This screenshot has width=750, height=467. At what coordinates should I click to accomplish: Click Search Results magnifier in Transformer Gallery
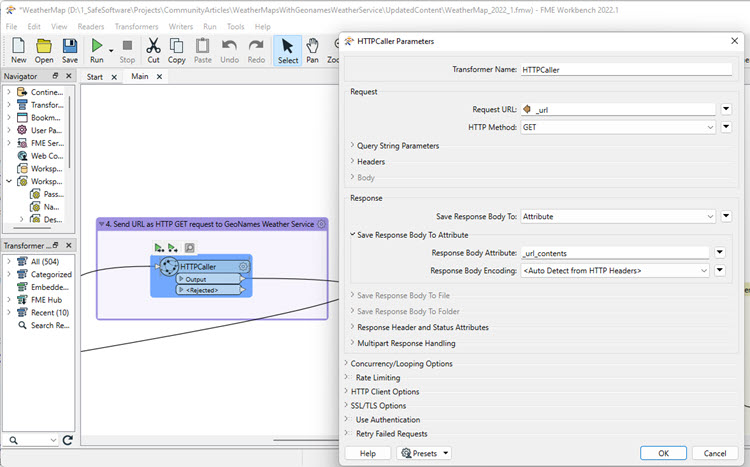(x=22, y=325)
